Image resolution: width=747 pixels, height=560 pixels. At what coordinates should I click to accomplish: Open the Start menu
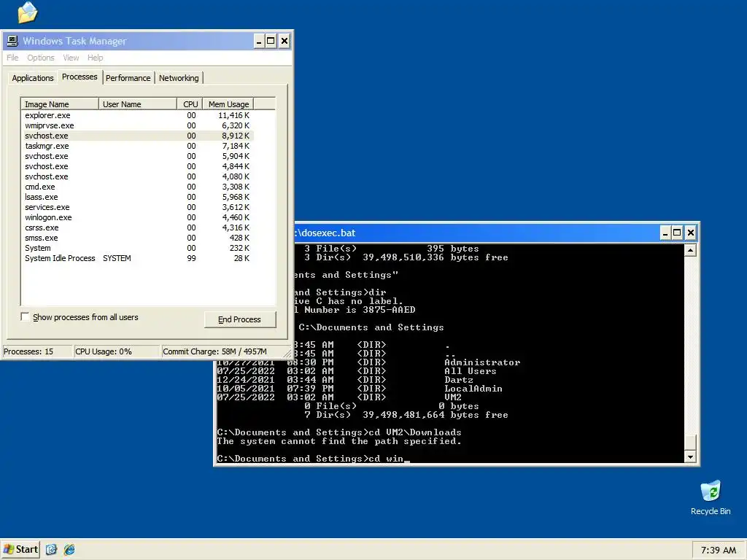(20, 550)
